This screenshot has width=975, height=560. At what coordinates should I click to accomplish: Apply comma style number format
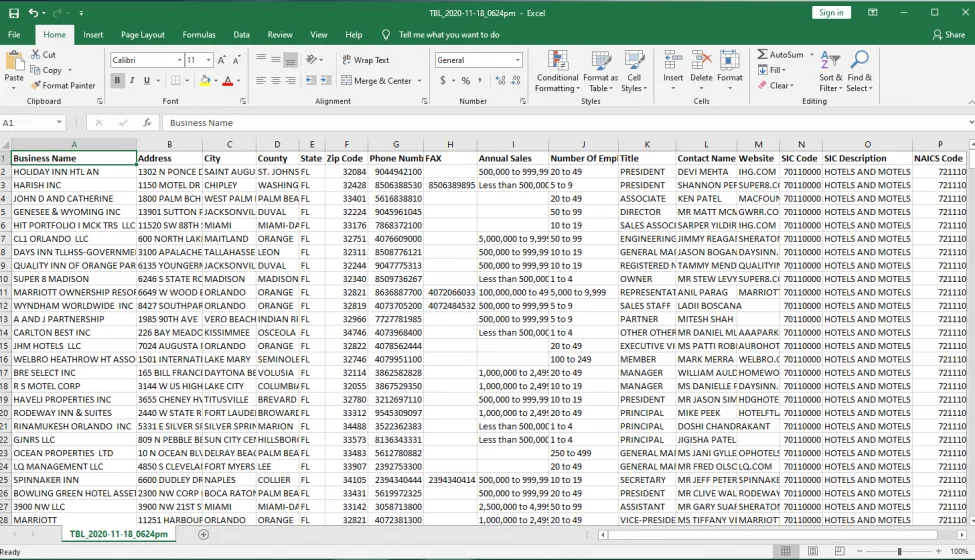pos(480,80)
